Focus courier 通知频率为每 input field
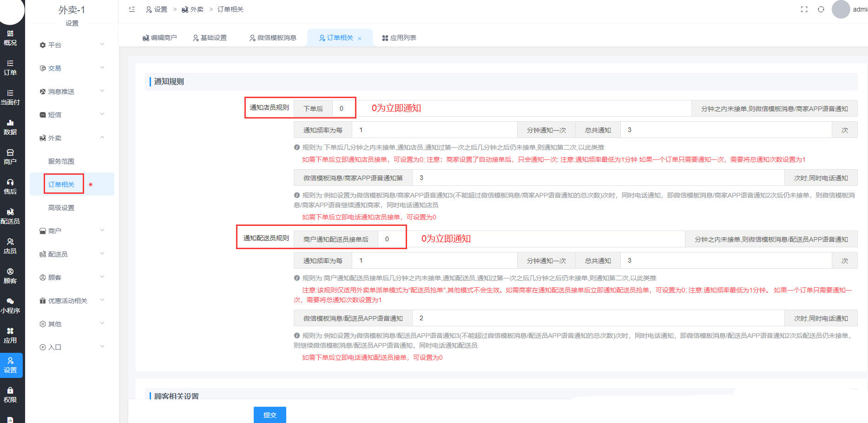Screen dimensions: 868x423 click(434, 261)
